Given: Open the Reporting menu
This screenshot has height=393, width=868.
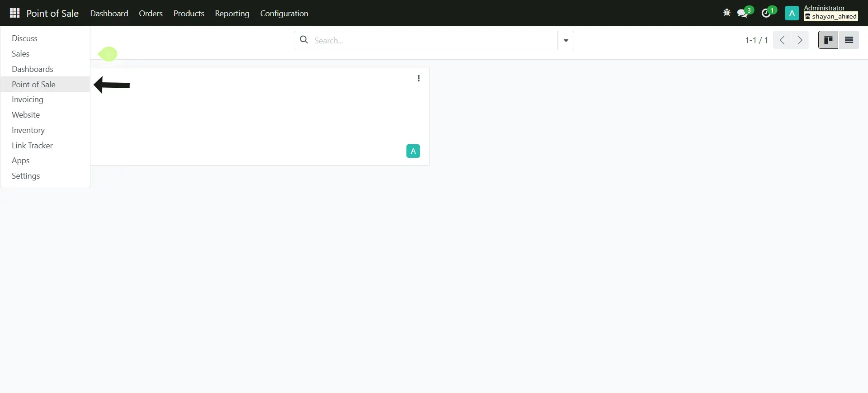Looking at the screenshot, I should pos(232,14).
